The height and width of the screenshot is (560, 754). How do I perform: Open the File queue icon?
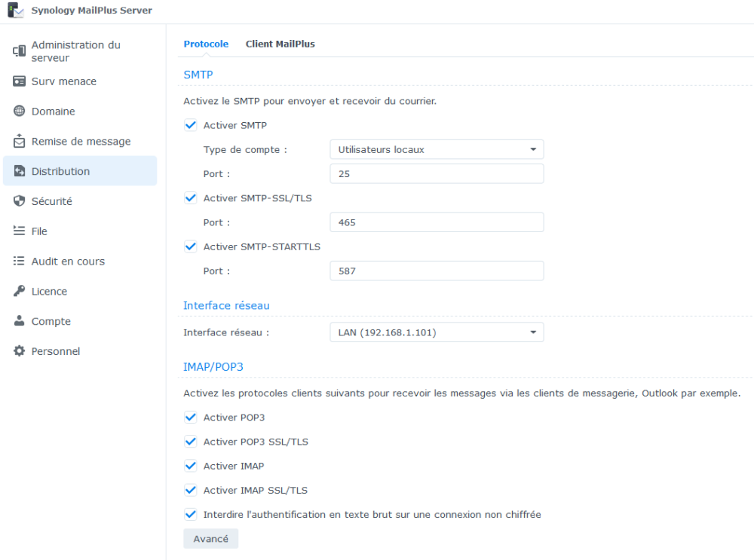(x=20, y=231)
